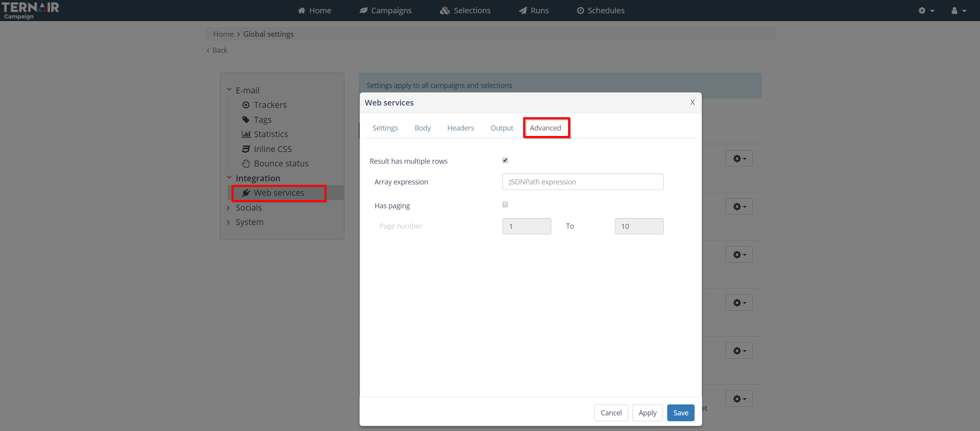Click the Home house icon in navigation
Screen dimensions: 980x431
(x=302, y=11)
